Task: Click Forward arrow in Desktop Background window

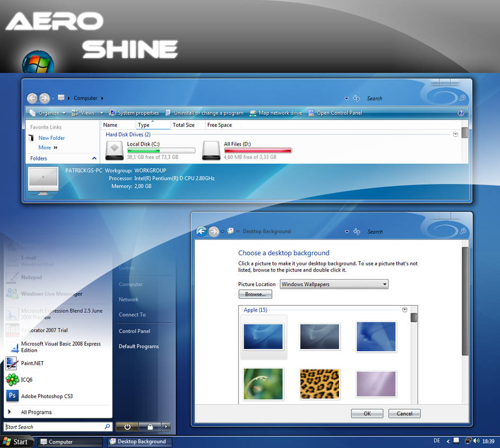Action: 213,231
